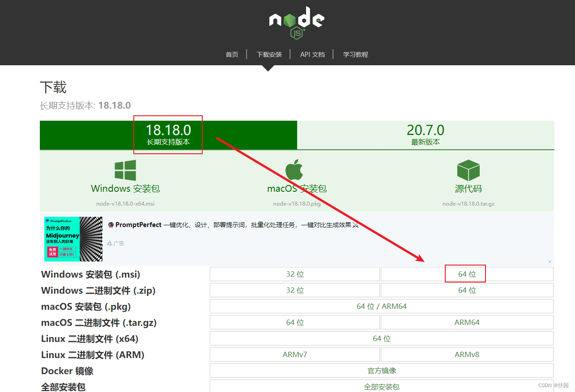The image size is (575, 392).
Task: Click the Windows 安装包 link
Action: [125, 189]
